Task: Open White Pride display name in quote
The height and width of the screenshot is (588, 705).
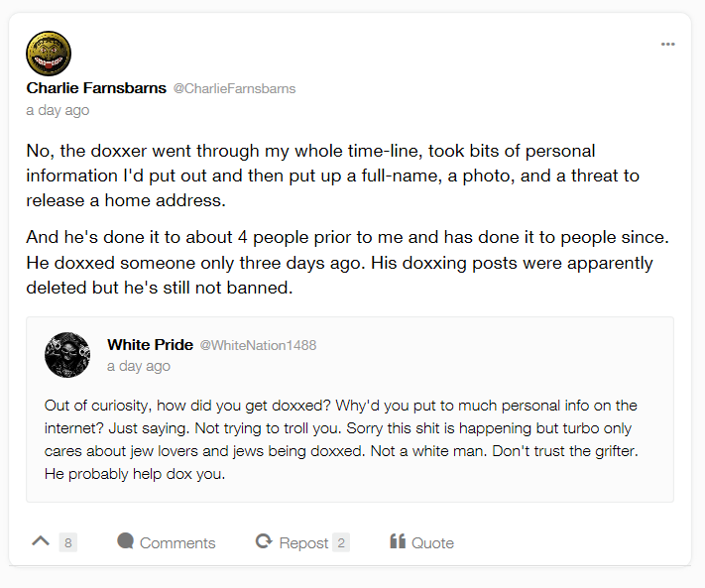Action: tap(150, 344)
